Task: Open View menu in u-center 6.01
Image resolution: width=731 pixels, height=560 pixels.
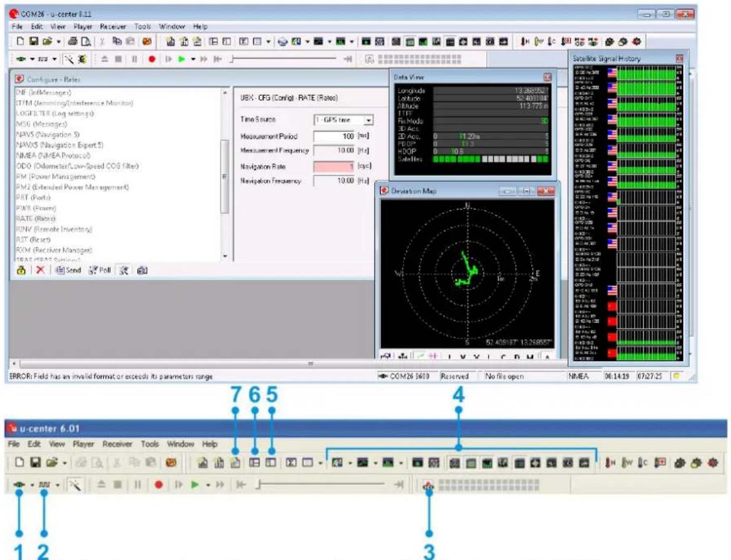Action: coord(57,444)
